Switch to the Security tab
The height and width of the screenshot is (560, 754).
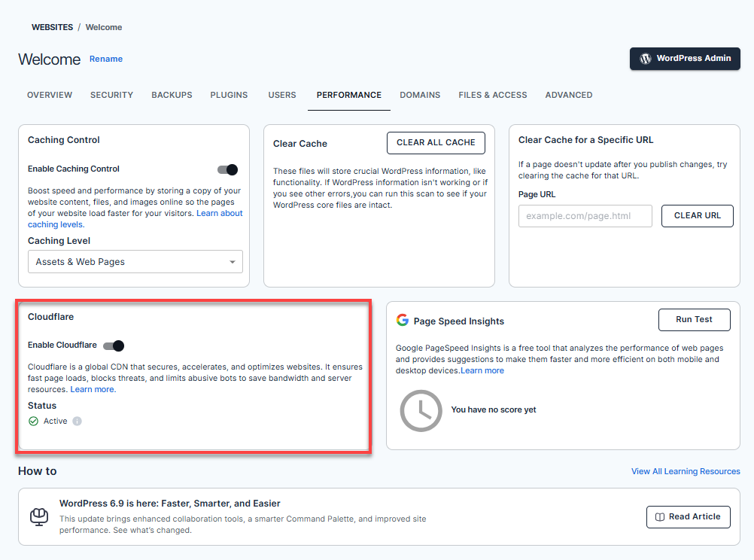point(111,95)
